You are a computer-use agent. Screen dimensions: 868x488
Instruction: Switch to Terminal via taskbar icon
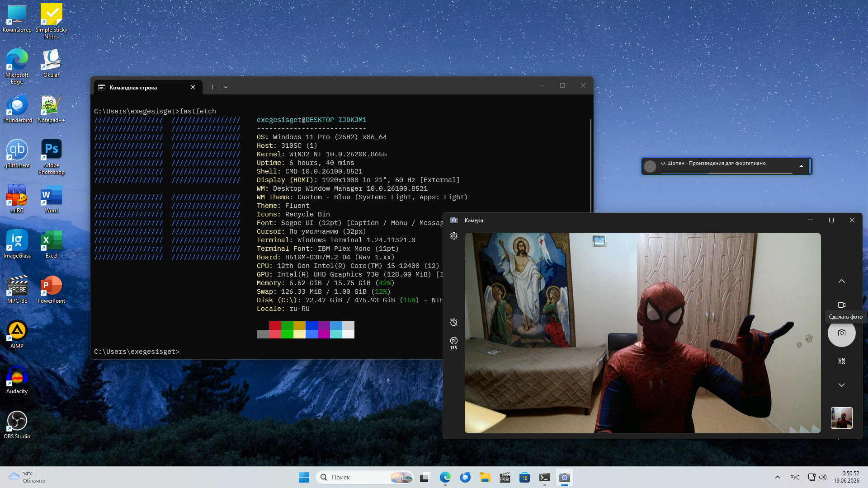click(x=545, y=477)
